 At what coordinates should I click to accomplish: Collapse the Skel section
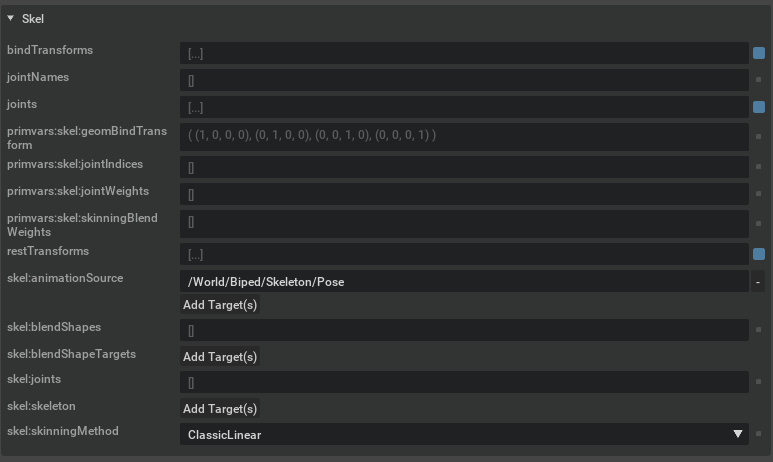11,18
